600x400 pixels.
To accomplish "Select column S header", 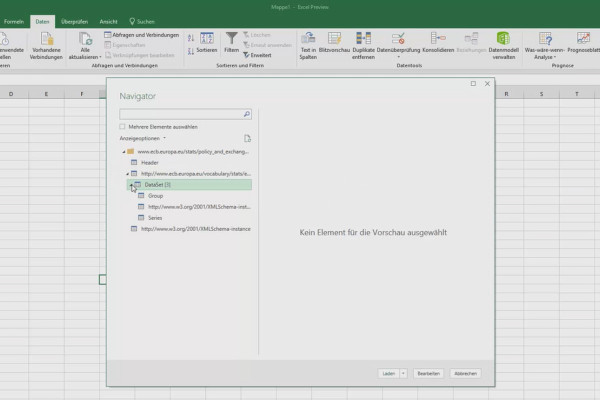I will coord(541,94).
